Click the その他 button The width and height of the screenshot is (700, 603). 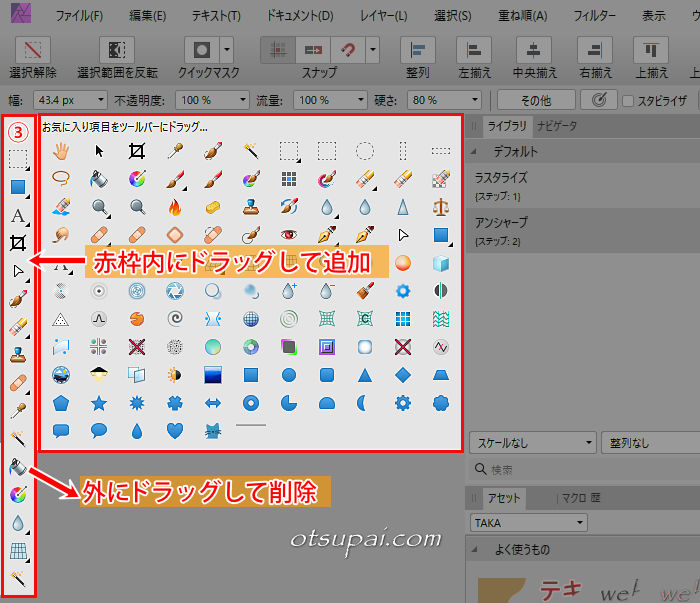coord(536,100)
